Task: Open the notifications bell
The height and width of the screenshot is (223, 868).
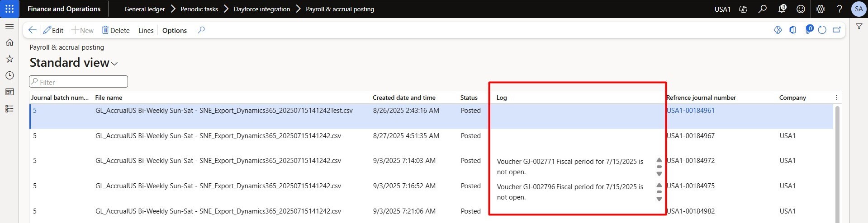Action: [782, 9]
